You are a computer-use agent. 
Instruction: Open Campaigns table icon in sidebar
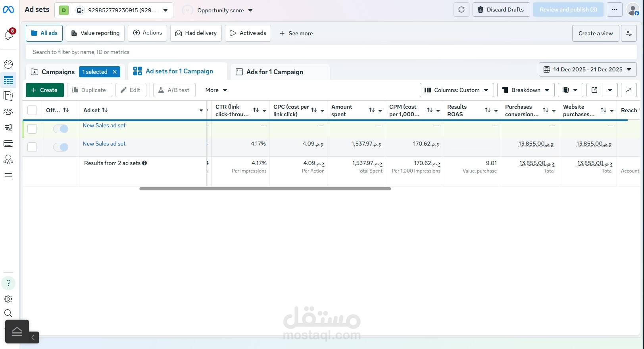[8, 81]
